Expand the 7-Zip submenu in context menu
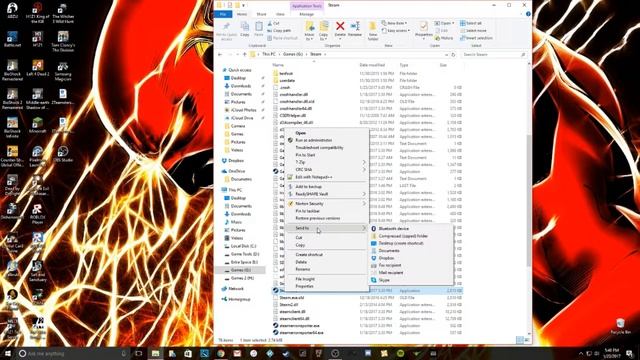640x360 pixels. pyautogui.click(x=364, y=162)
